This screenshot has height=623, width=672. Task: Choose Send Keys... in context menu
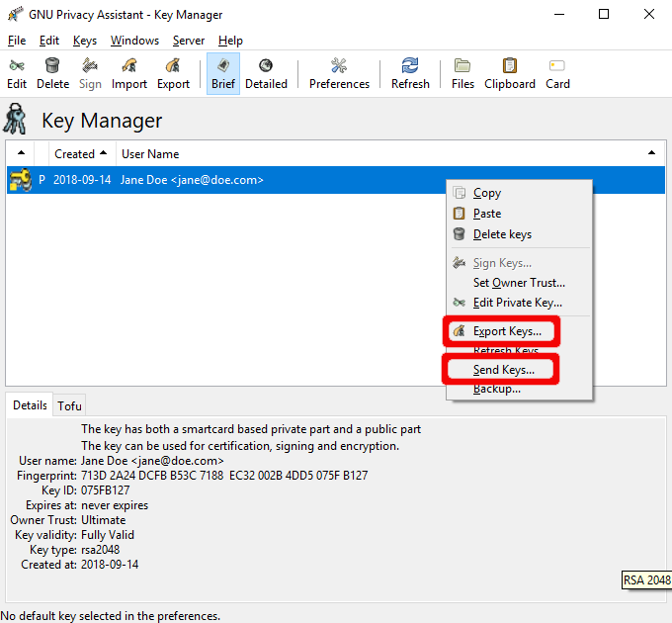point(503,370)
